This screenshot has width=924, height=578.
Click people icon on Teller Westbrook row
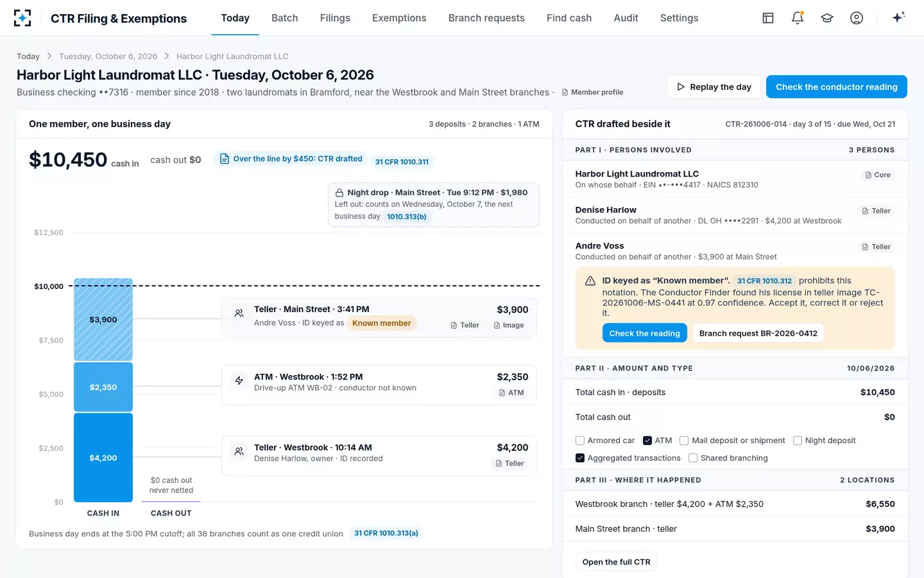tap(239, 451)
